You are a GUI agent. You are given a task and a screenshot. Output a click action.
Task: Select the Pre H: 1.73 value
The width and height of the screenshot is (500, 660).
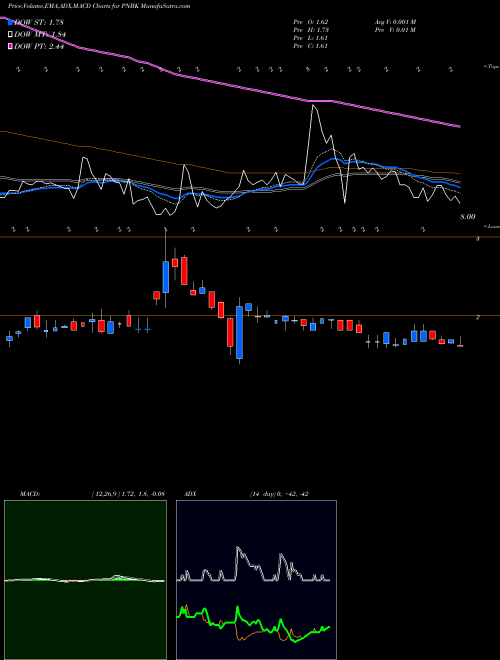311,30
